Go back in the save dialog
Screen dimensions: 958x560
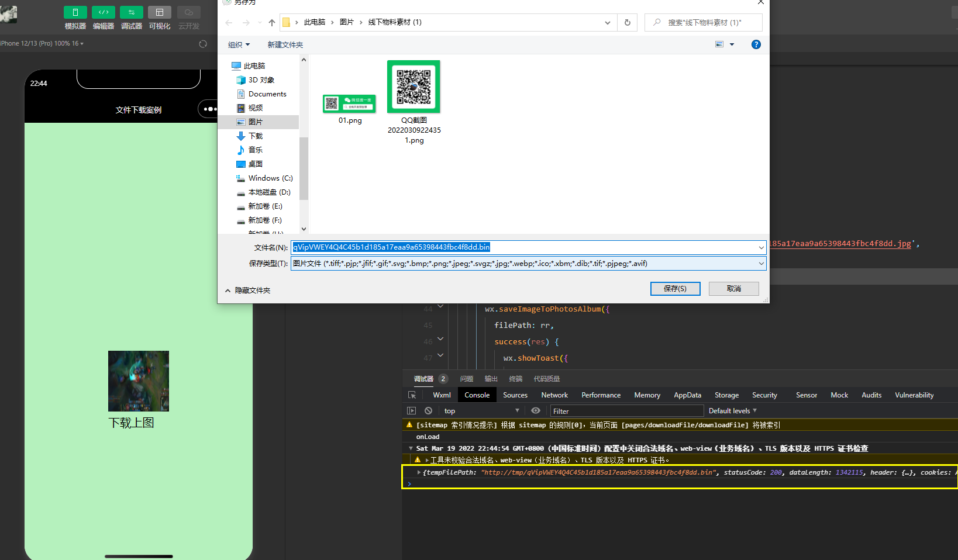point(229,22)
